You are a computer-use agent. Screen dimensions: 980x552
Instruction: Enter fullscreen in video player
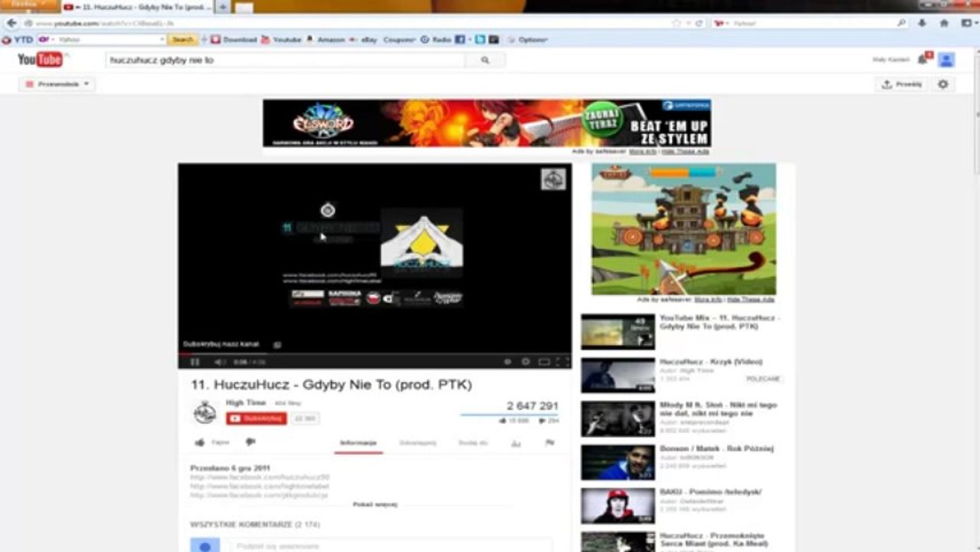[x=562, y=362]
